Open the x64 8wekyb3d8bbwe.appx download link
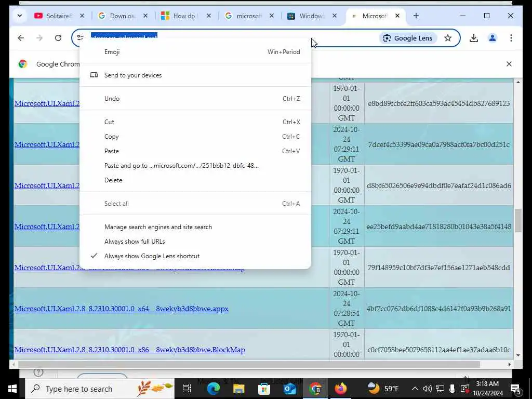Image resolution: width=532 pixels, height=399 pixels. pyautogui.click(x=121, y=309)
